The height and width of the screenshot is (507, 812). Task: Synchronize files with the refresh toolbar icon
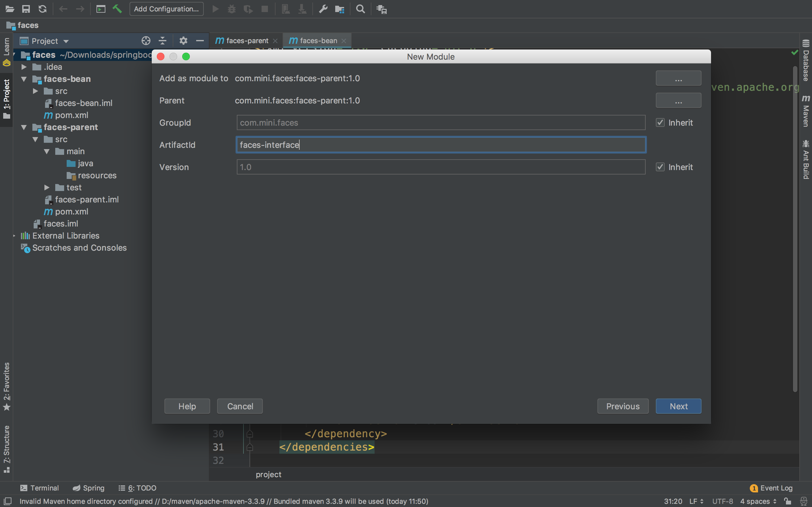pos(43,9)
